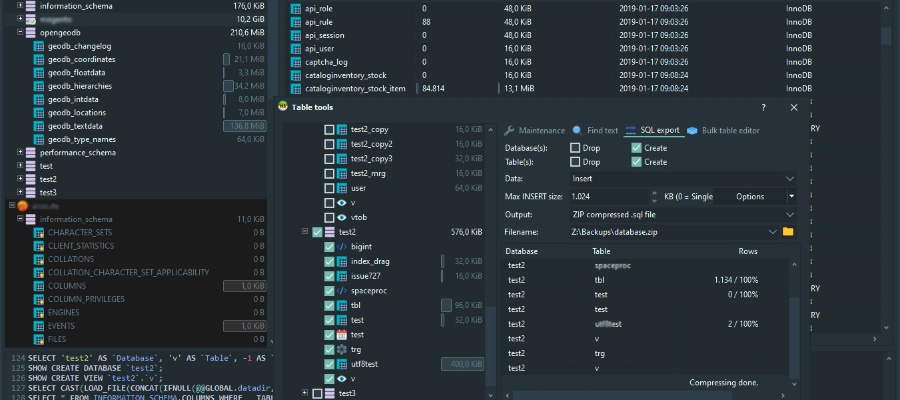Click the spaceproc procedure icon
The height and width of the screenshot is (400, 900).
click(x=342, y=290)
